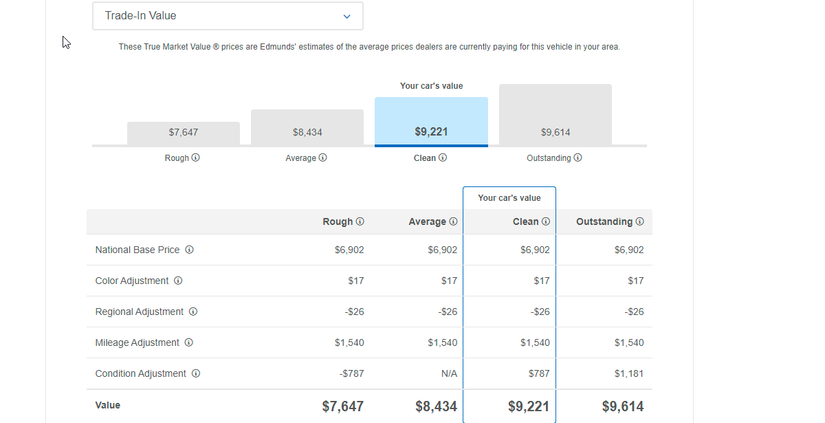
Task: Click $17 Color Adjustment in Average column
Action: coord(449,281)
